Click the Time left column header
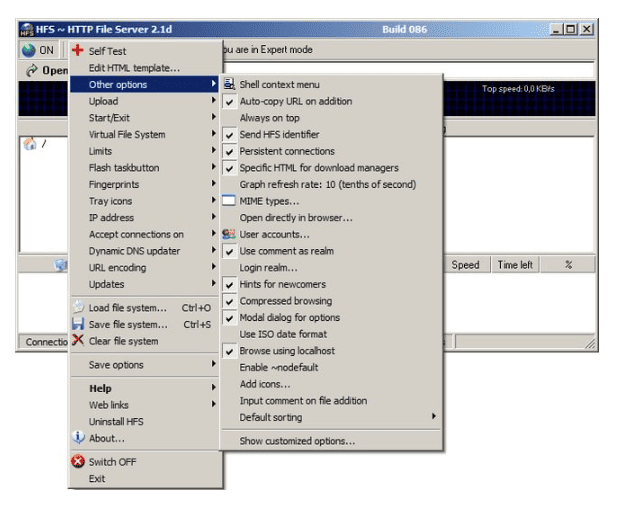 (515, 265)
